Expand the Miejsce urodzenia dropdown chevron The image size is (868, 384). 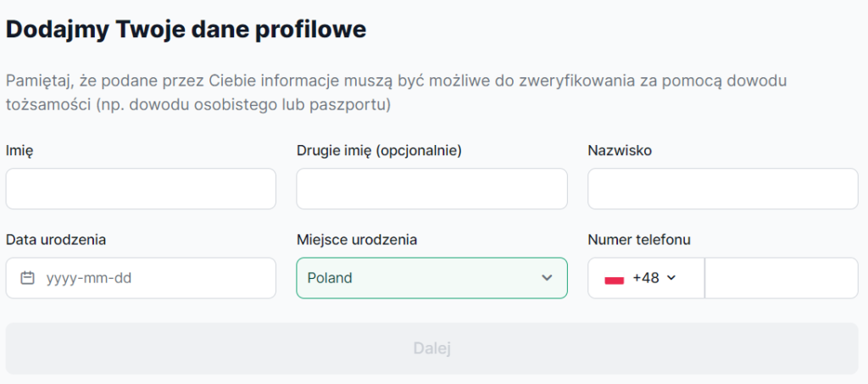[x=547, y=278]
